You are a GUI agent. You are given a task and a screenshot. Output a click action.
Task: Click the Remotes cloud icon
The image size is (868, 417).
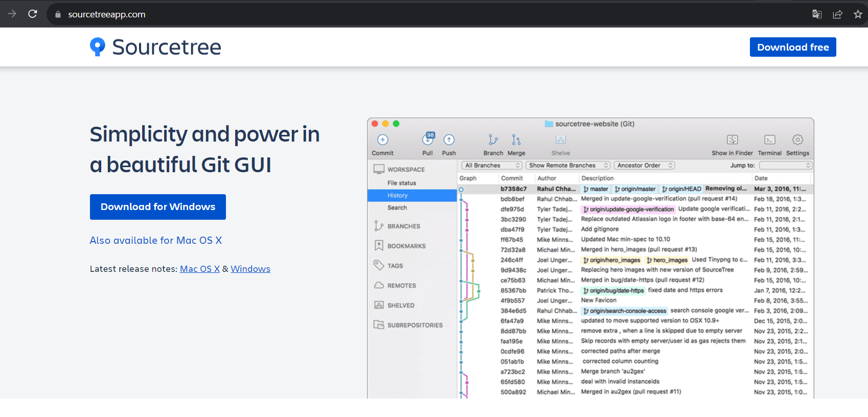tap(379, 285)
